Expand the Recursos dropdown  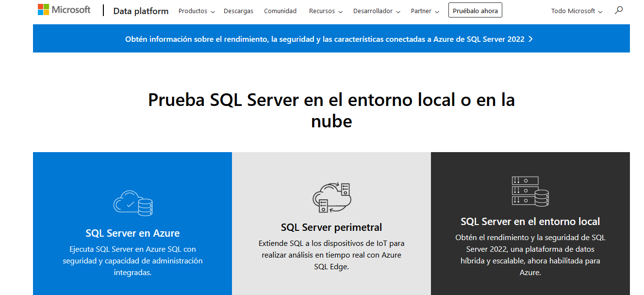point(326,11)
